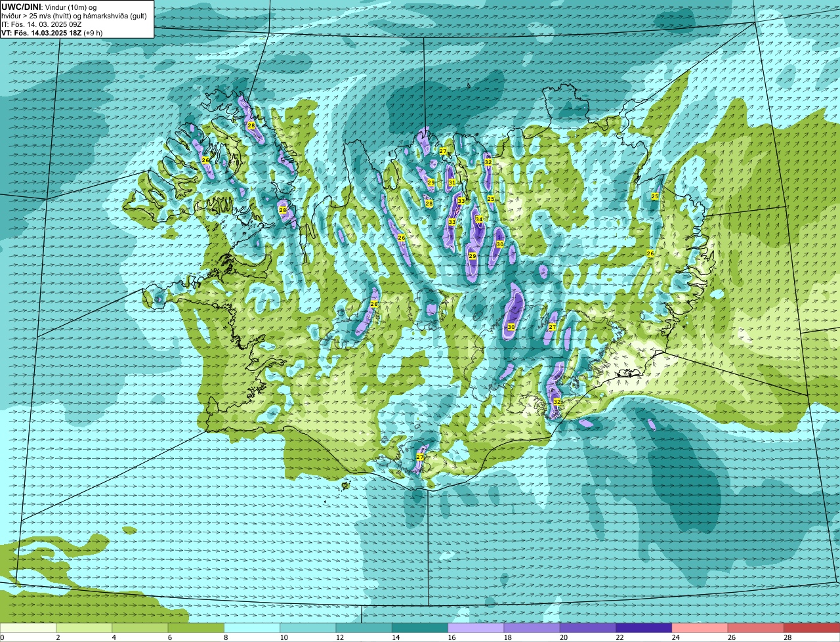Select the legend swatch between 24 and 26
Viewport: 840px width, 642px height.
tap(700, 628)
